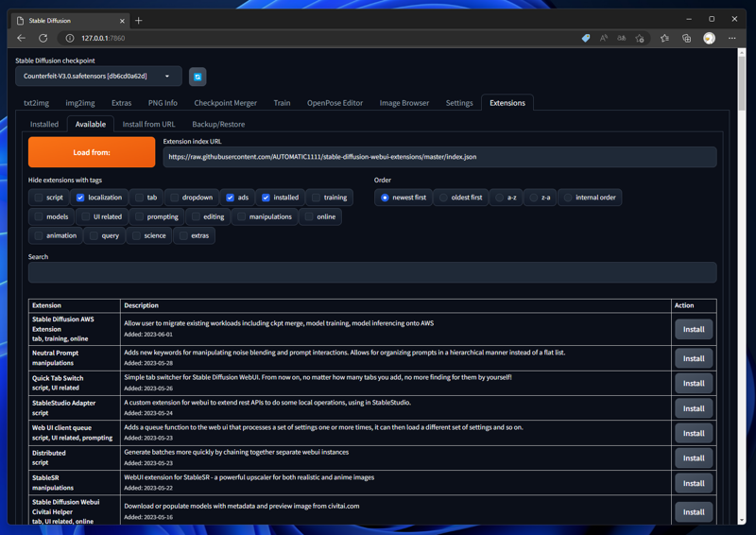Open new browser tab with plus button

(x=138, y=20)
